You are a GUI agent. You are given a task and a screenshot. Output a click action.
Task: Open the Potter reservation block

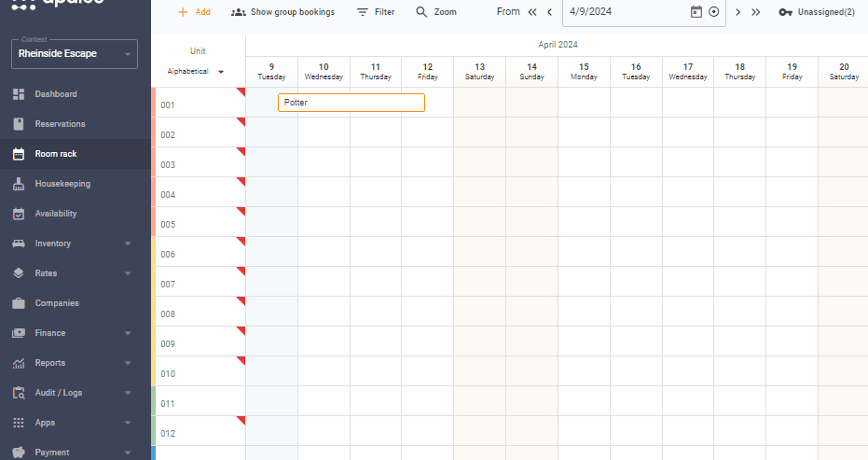351,103
